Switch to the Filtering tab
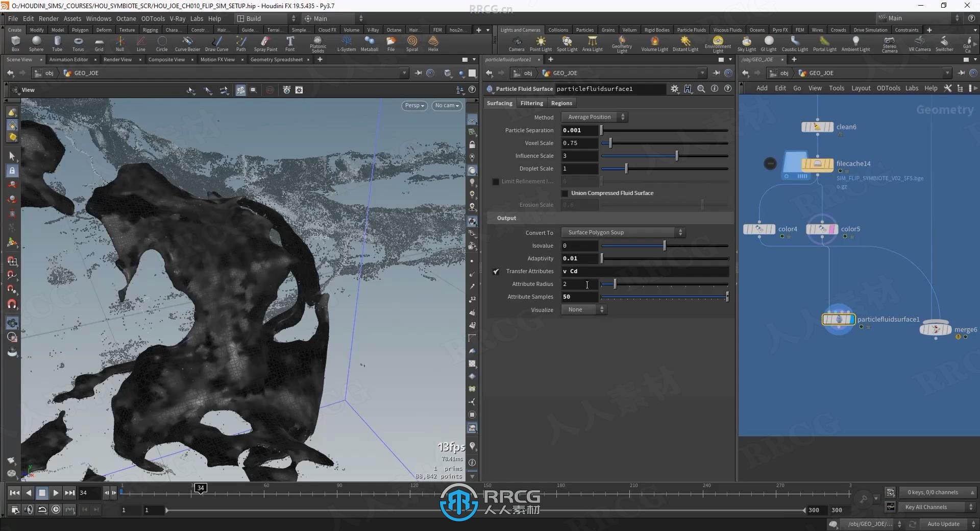980x531 pixels. tap(531, 103)
